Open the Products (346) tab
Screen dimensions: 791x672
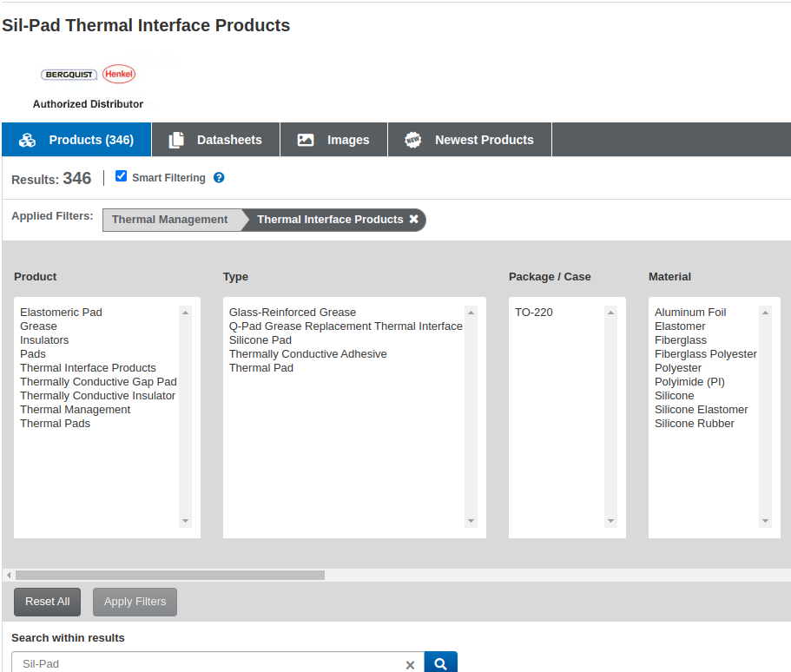click(76, 140)
